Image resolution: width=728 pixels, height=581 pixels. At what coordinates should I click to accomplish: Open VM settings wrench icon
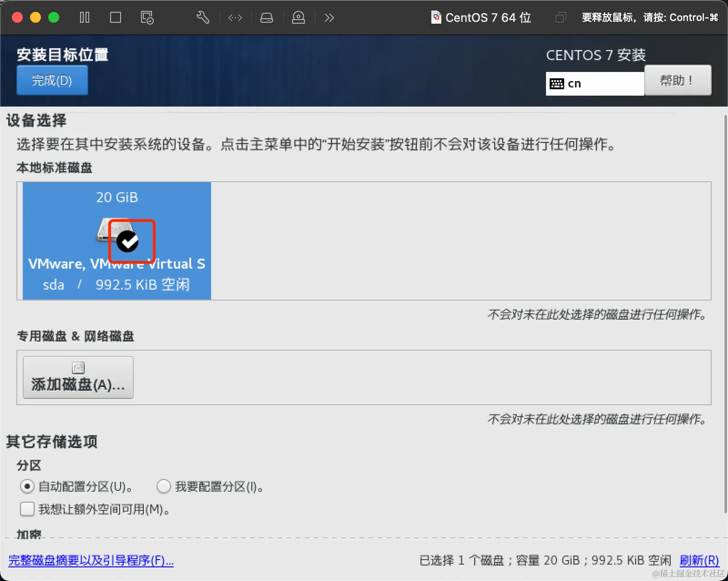pos(203,18)
